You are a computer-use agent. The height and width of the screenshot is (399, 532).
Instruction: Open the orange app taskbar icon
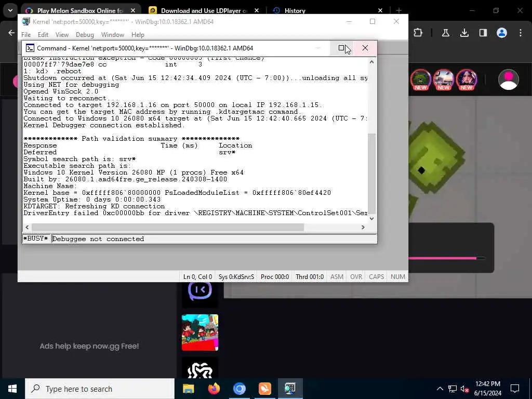click(x=264, y=389)
